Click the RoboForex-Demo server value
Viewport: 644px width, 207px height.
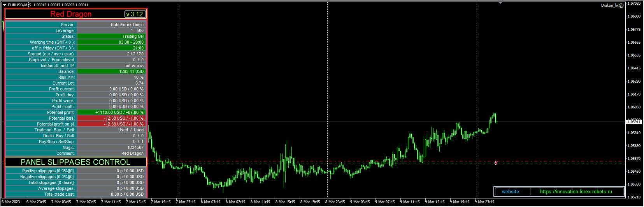pos(111,25)
